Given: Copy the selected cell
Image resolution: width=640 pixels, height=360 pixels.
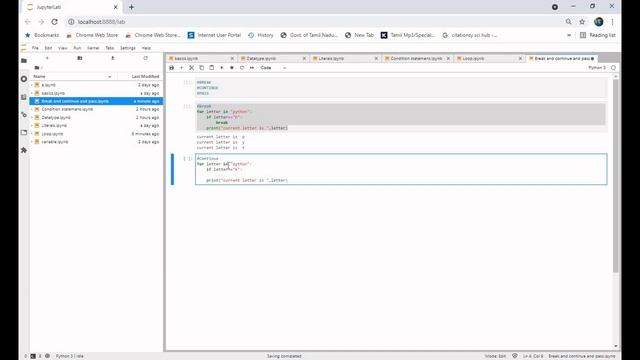Looking at the screenshot, I should tap(202, 68).
